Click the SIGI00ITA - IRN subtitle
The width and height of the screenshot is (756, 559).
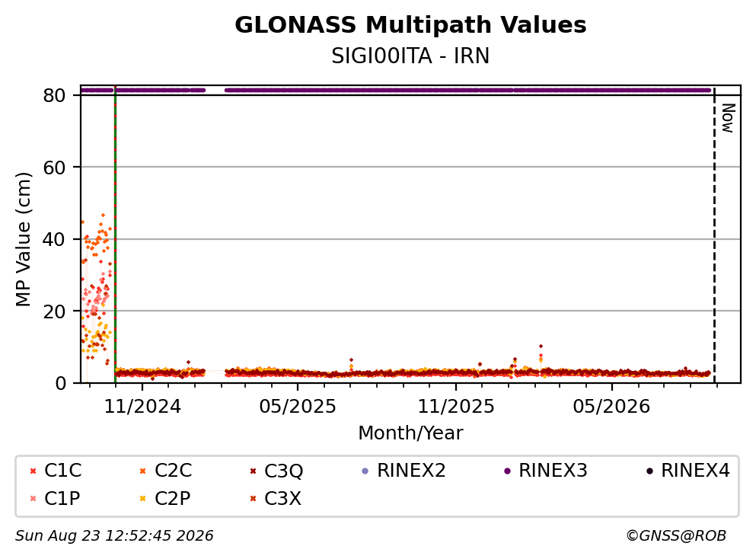(x=410, y=56)
